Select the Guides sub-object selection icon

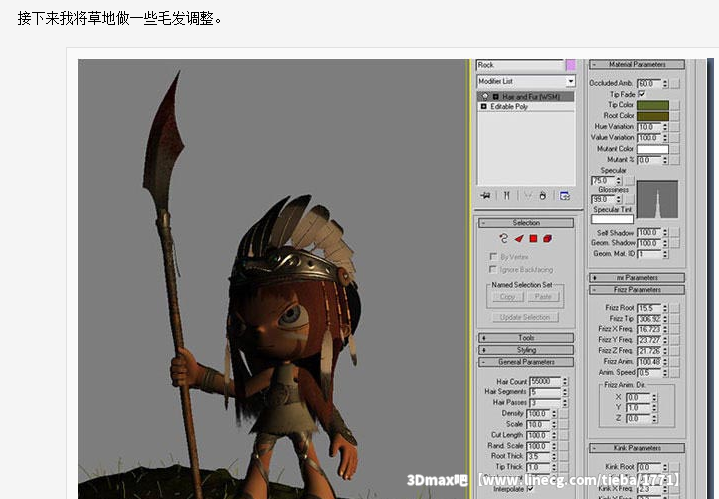[x=503, y=238]
